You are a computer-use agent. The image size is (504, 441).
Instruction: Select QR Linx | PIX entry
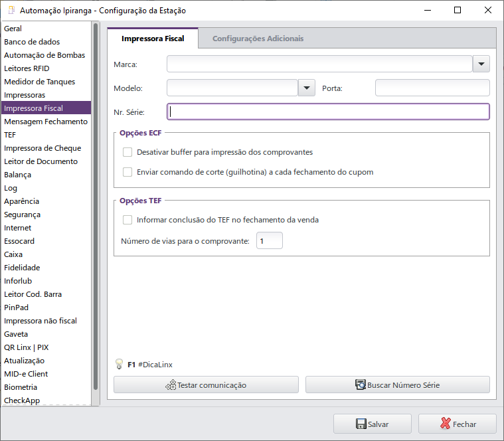[x=46, y=347]
